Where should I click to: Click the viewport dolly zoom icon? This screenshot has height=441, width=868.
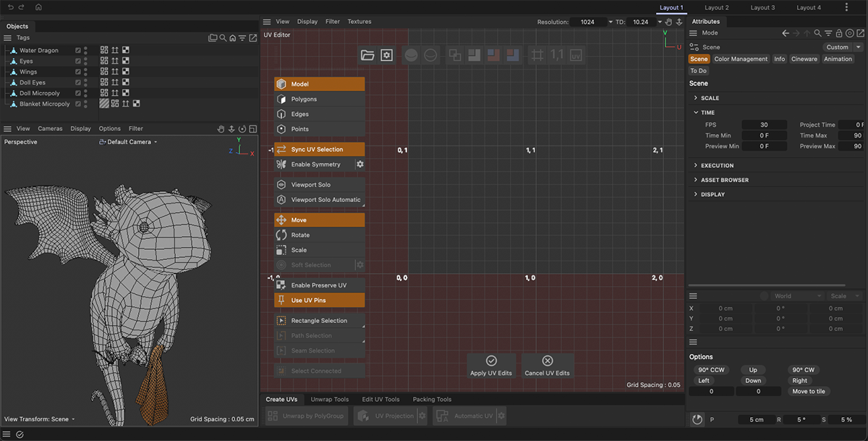[x=231, y=129]
